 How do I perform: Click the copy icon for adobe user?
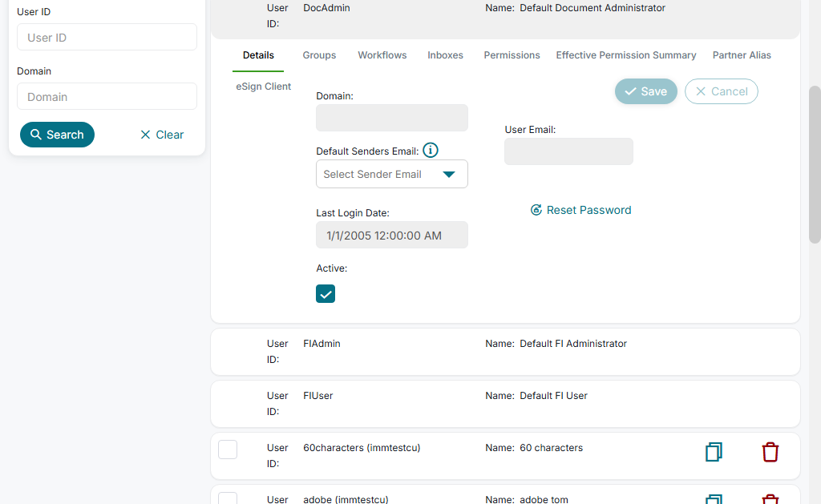pyautogui.click(x=714, y=499)
